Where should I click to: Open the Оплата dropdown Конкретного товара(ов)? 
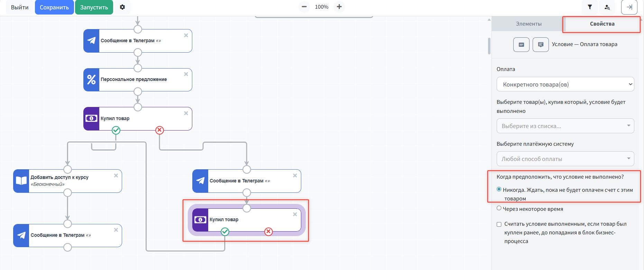565,84
